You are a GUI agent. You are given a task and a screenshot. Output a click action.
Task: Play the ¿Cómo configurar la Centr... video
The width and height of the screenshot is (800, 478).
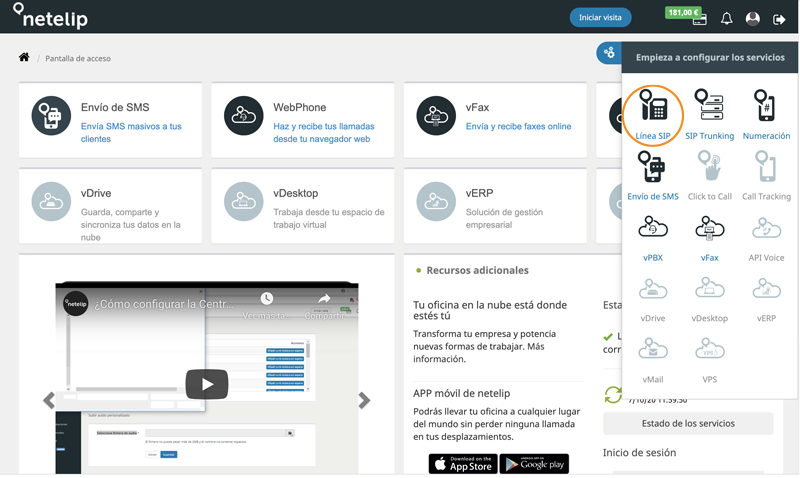pos(207,384)
